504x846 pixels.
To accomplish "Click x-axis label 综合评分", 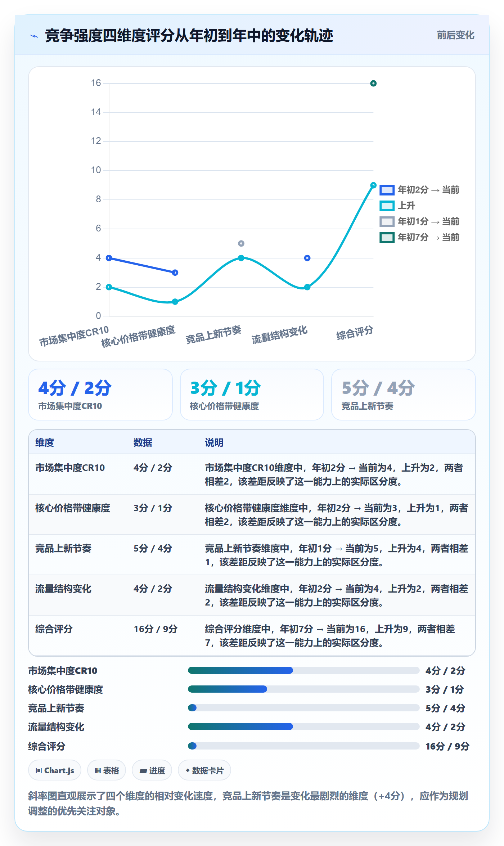I will [x=355, y=333].
